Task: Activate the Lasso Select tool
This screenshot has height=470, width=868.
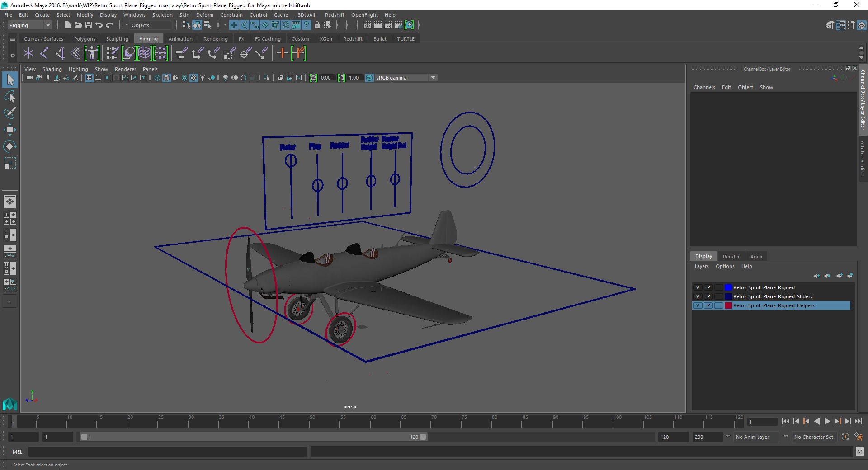Action: tap(10, 97)
